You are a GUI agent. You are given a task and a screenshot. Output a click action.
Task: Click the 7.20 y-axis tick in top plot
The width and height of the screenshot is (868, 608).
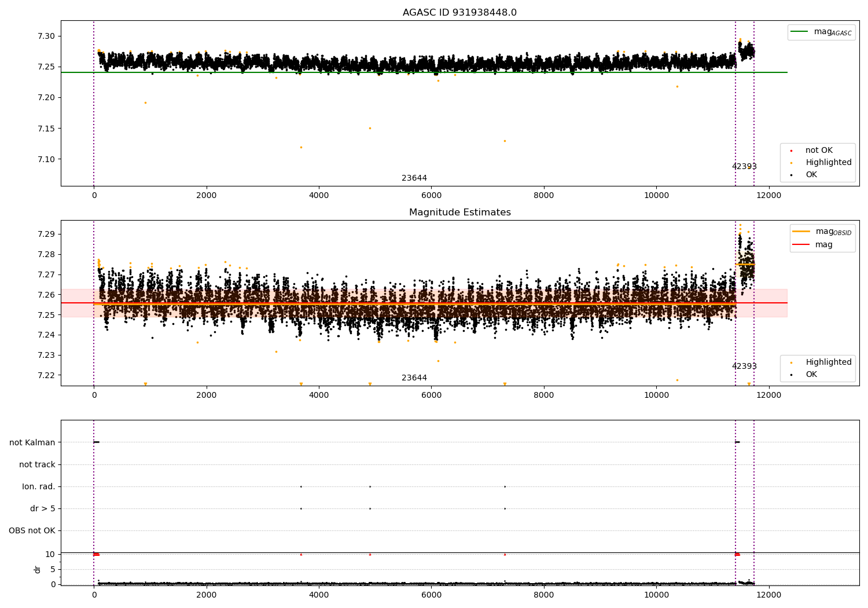pyautogui.click(x=46, y=98)
